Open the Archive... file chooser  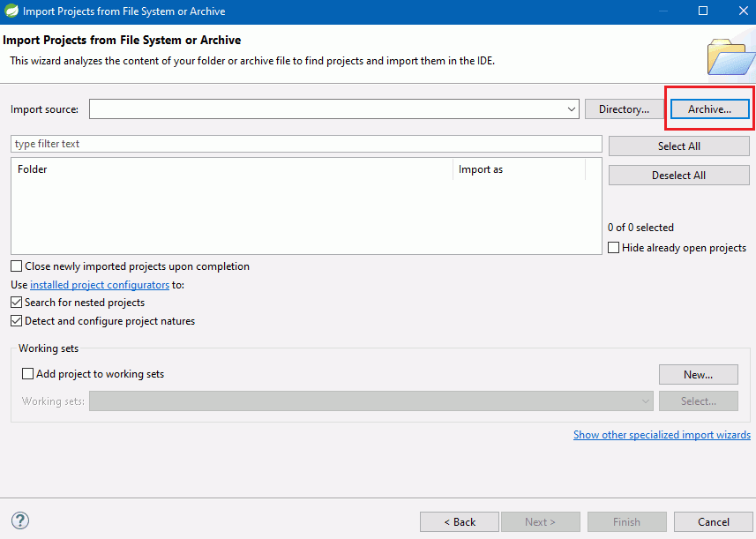(x=710, y=109)
